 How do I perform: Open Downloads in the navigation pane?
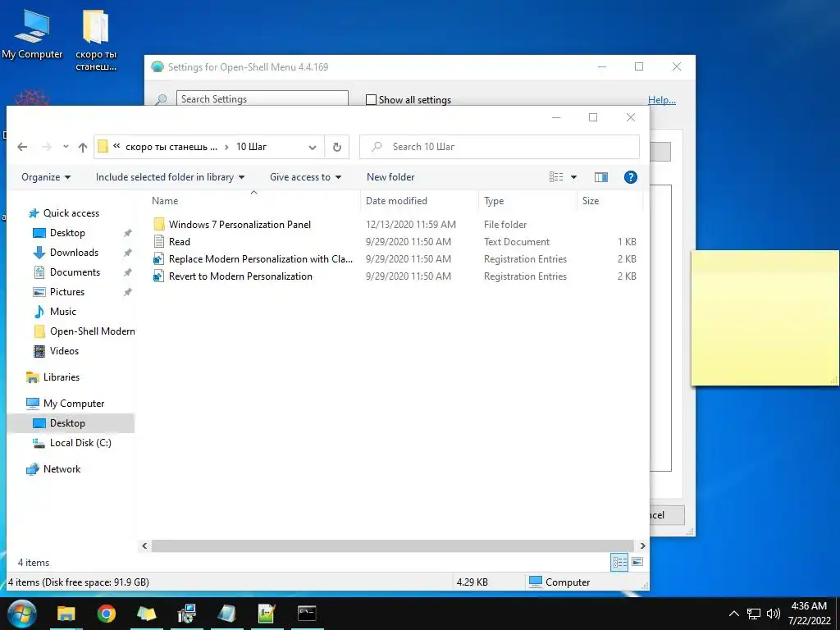click(x=73, y=253)
